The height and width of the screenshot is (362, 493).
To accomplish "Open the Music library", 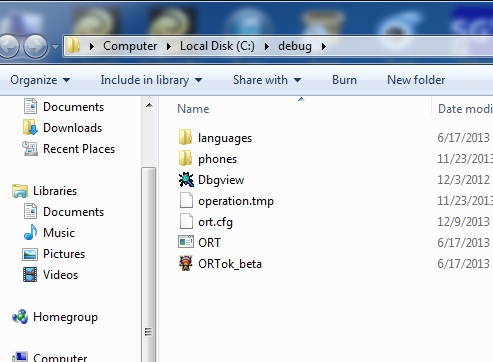I will point(59,233).
